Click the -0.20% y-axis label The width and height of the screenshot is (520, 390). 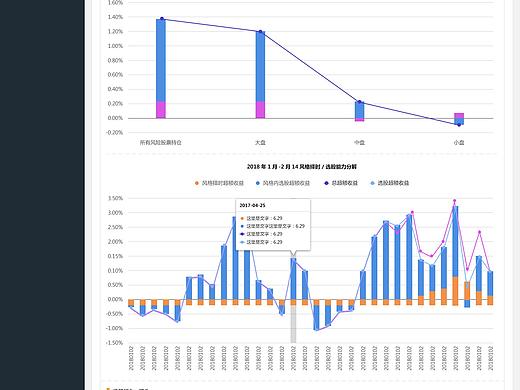tap(115, 133)
